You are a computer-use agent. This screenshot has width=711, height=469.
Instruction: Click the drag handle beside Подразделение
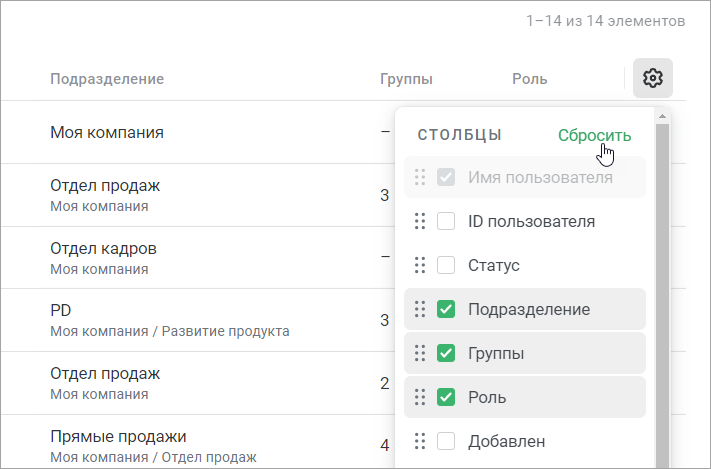420,309
